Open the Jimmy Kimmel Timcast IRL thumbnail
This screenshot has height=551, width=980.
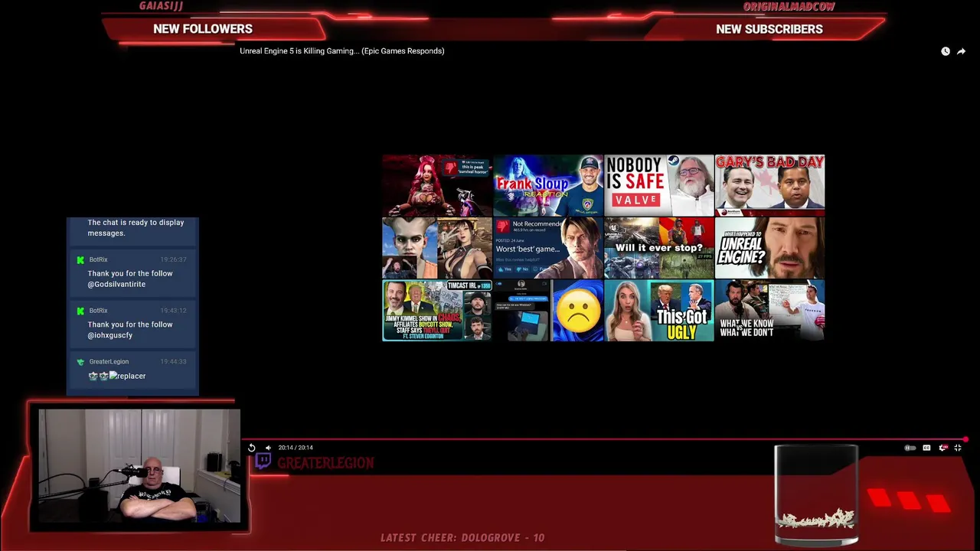(437, 310)
